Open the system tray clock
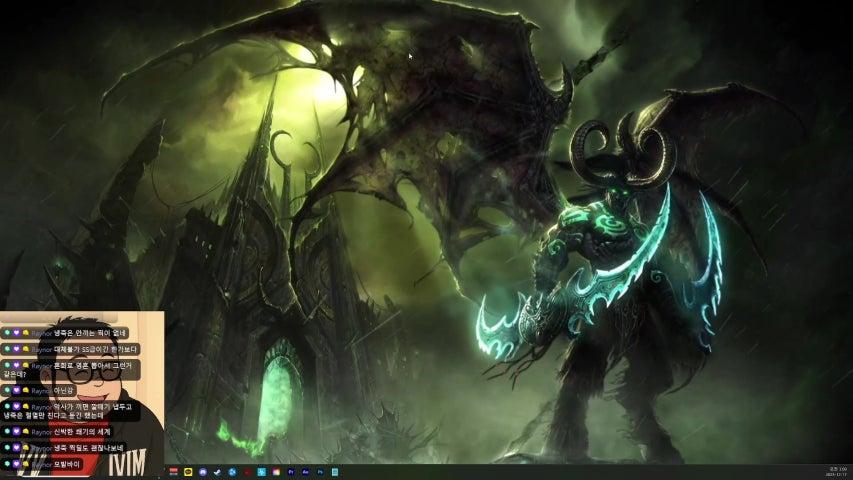 tap(837, 471)
